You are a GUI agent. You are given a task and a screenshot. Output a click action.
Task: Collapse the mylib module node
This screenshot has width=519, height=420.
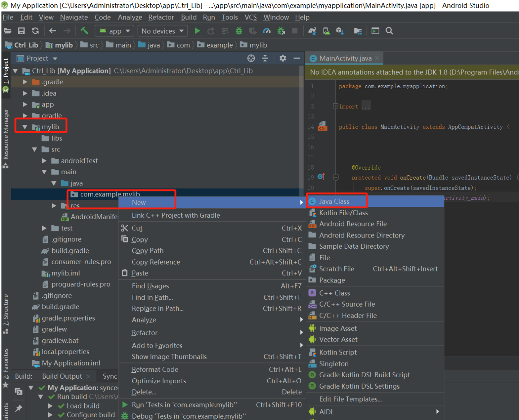click(25, 127)
